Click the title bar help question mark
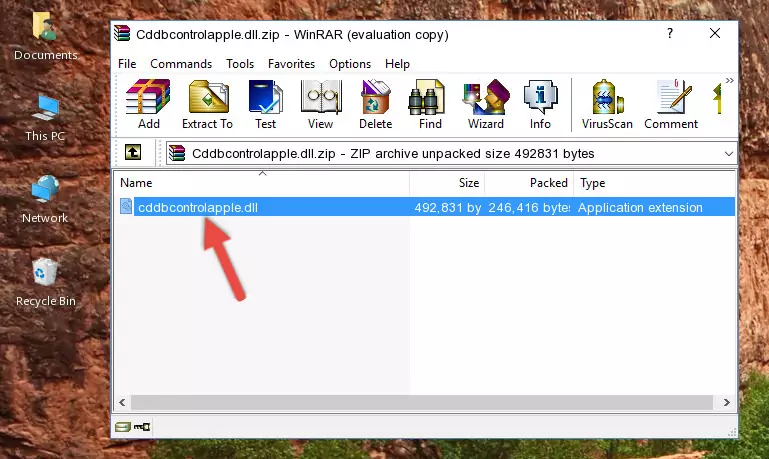This screenshot has height=459, width=769. 670,33
